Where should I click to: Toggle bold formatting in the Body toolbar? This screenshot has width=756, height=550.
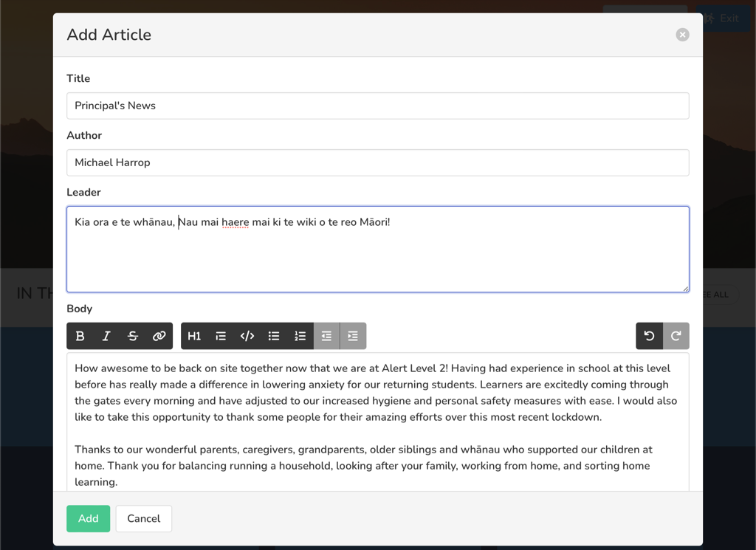coord(80,336)
